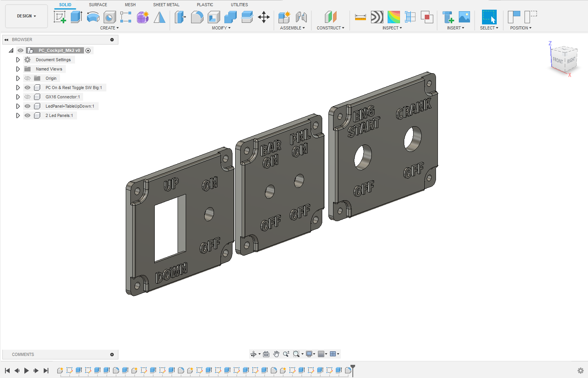Viewport: 588px width, 378px height.
Task: Open the Select menu
Action: click(489, 28)
